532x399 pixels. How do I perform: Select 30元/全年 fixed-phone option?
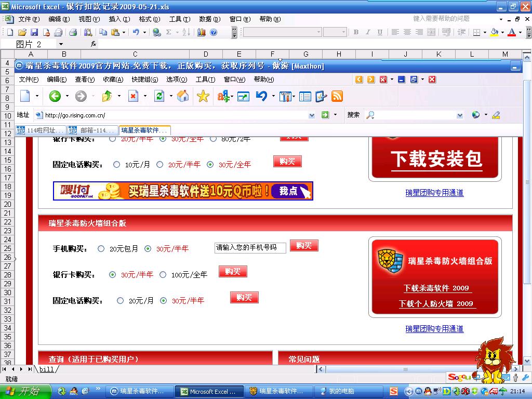[x=210, y=165]
